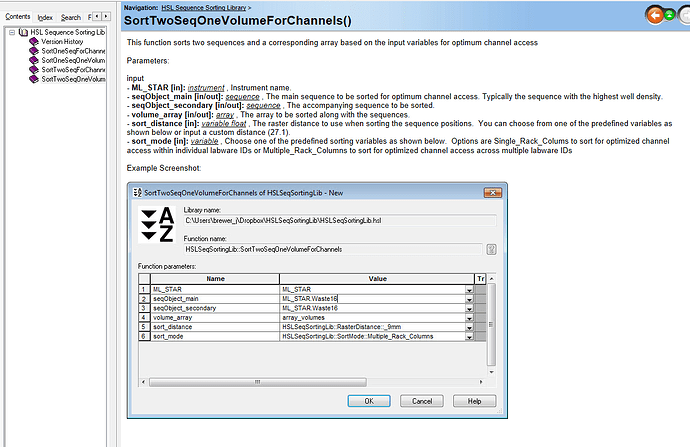
Task: Switch to the Index tab
Action: click(x=46, y=17)
